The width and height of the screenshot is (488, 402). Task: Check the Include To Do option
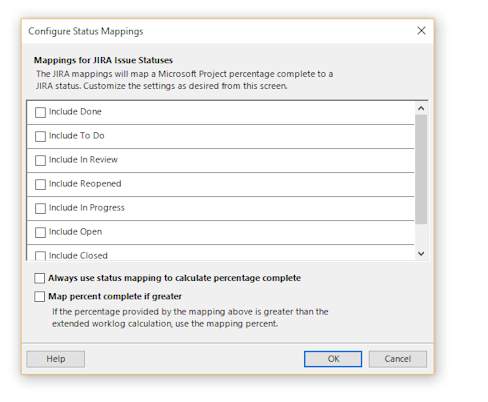[40, 136]
